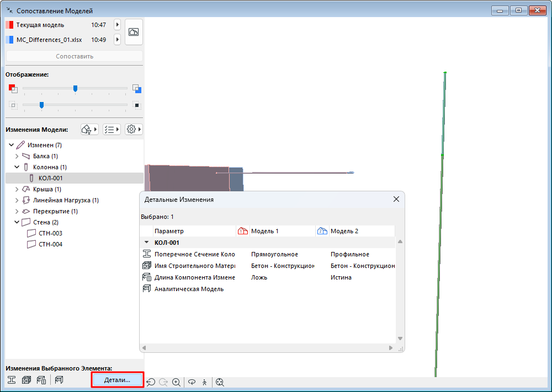Collapse the Стена (2) node
This screenshot has height=392, width=552.
pos(17,222)
